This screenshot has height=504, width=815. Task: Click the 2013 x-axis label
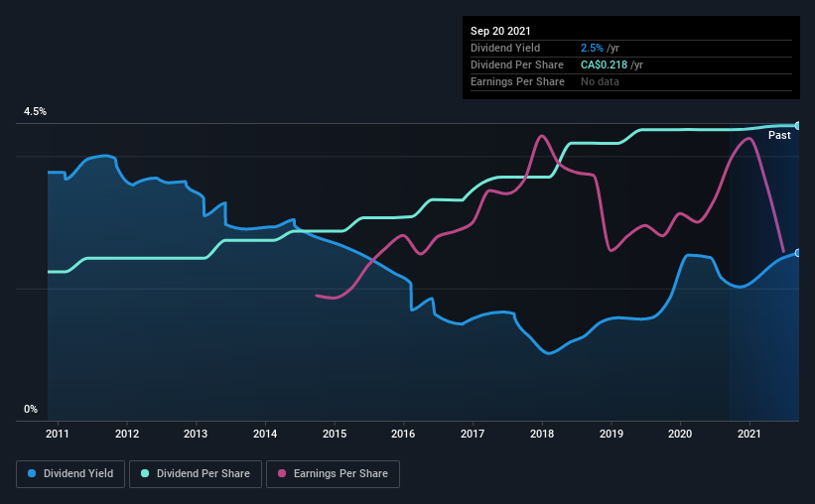[x=196, y=434]
